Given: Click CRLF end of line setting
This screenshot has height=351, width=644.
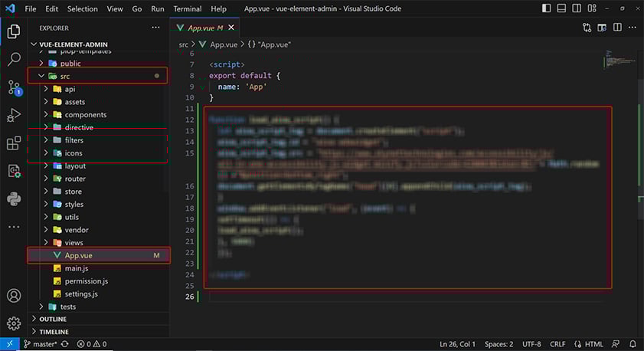Looking at the screenshot, I should (557, 344).
